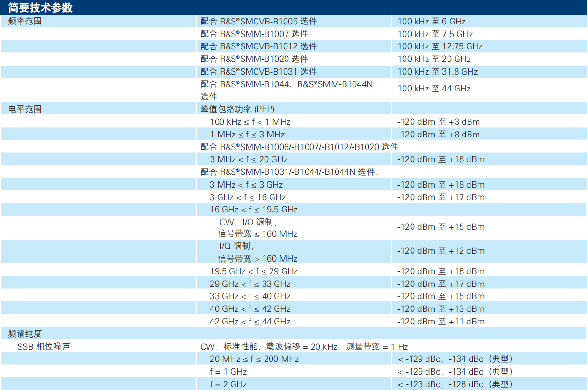Click the R&S SMCVB-B1012 选件 cell

click(258, 46)
